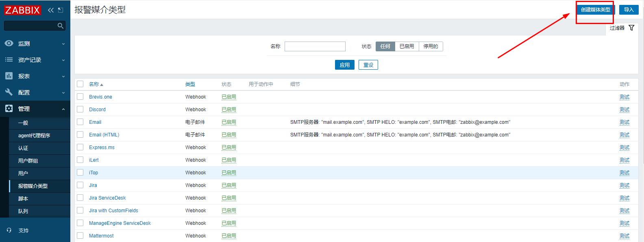This screenshot has width=644, height=242.
Task: Click the 过滤器 funnel icon
Action: (631, 28)
